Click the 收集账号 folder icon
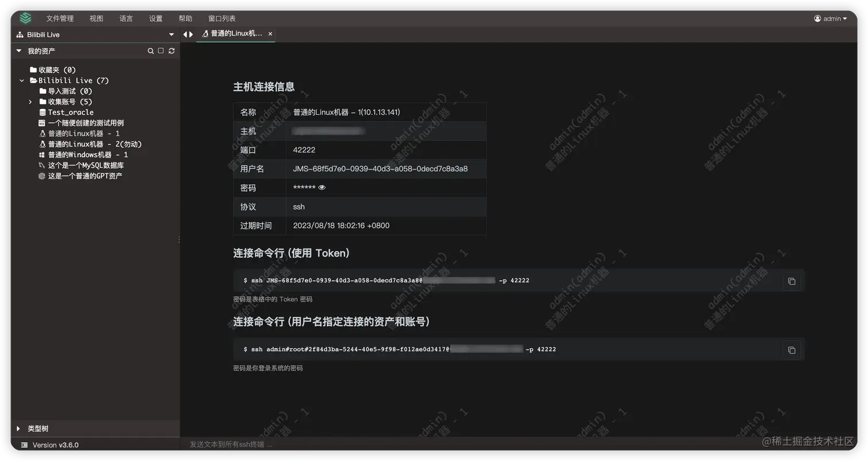The image size is (868, 461). (42, 102)
